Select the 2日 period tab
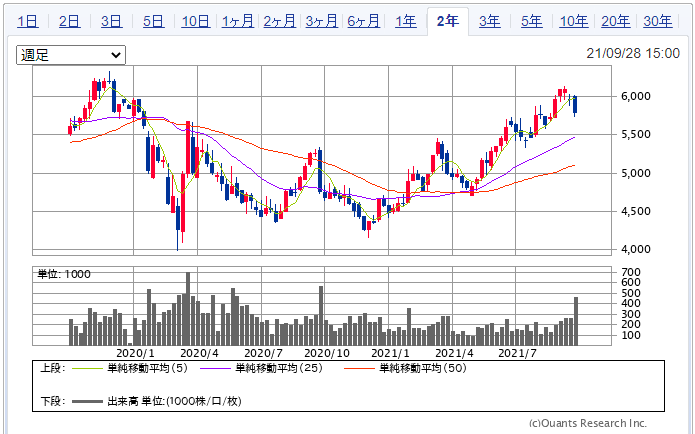This screenshot has width=695, height=434. (x=70, y=21)
